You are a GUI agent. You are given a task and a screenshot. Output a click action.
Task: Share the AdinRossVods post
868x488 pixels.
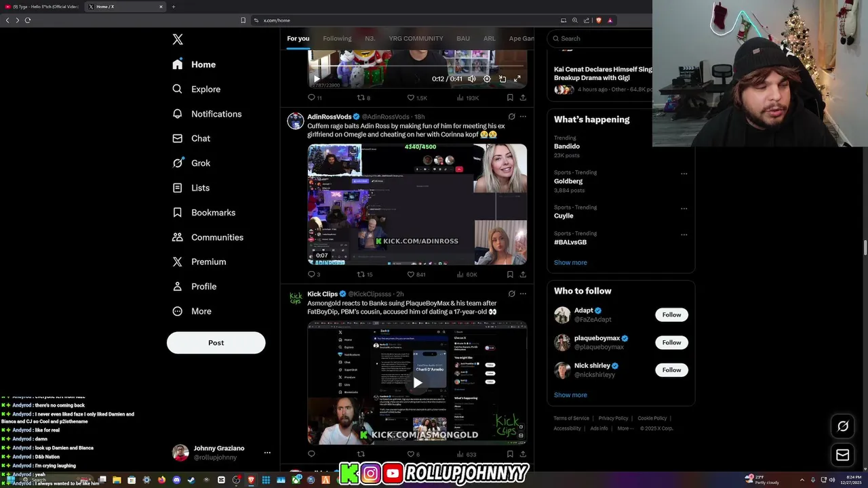523,274
